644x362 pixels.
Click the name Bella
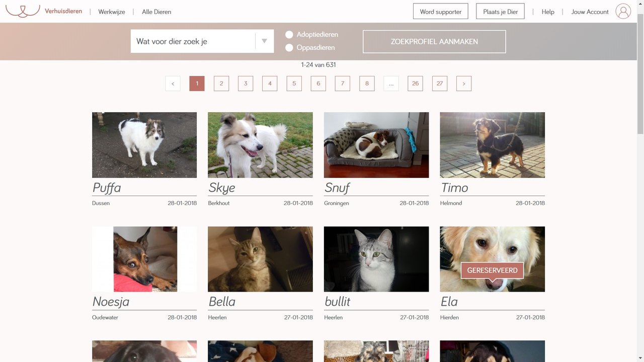coord(222,302)
